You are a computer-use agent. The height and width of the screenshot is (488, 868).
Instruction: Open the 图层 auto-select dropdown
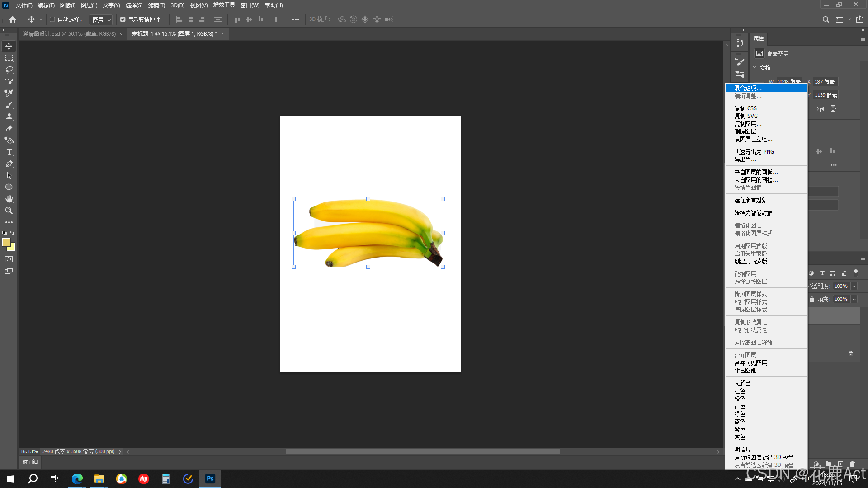(x=100, y=20)
